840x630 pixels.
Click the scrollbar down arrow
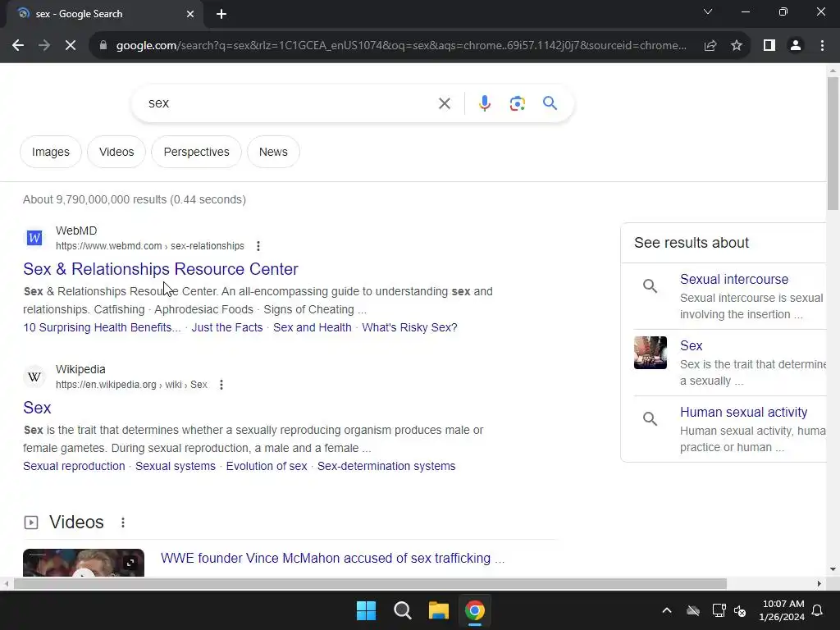[833, 569]
